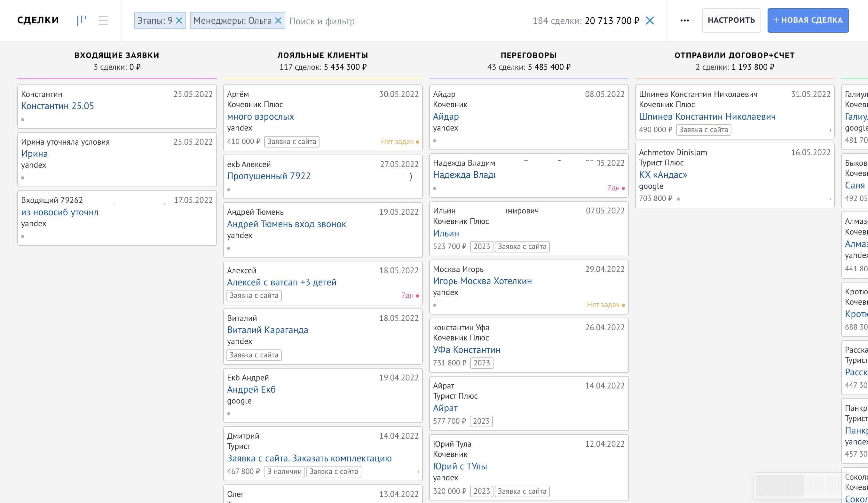This screenshot has height=503, width=868.
Task: Open deal Виталий Караганда
Action: 268,330
